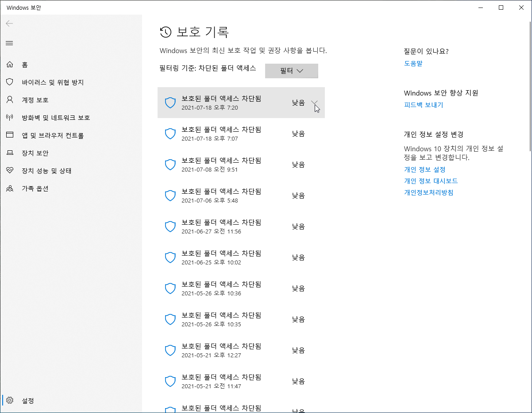This screenshot has height=413, width=532.
Task: Click the account protection person icon
Action: [10, 100]
